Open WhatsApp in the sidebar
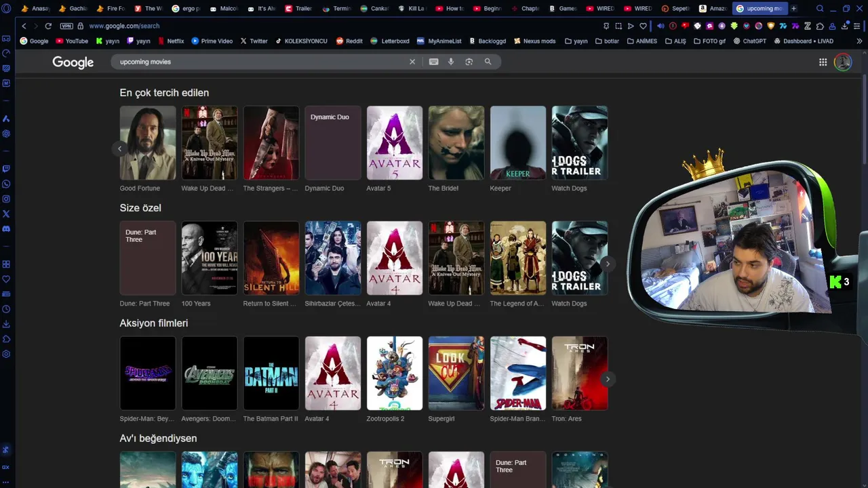This screenshot has width=868, height=488. (6, 184)
